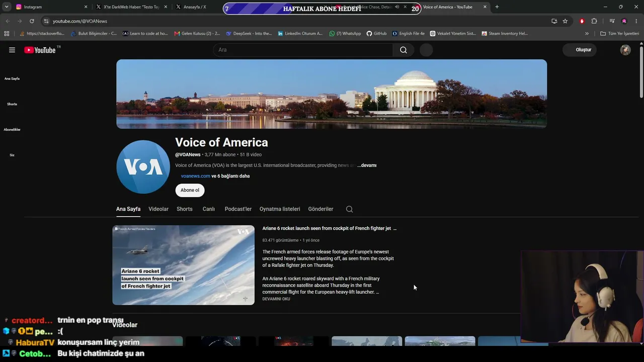Open the Ariane 6 rocket video title

pyautogui.click(x=327, y=228)
